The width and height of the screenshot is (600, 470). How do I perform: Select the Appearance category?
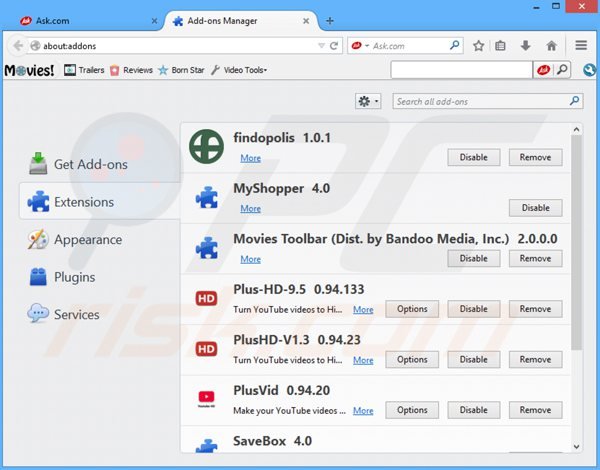(x=76, y=240)
